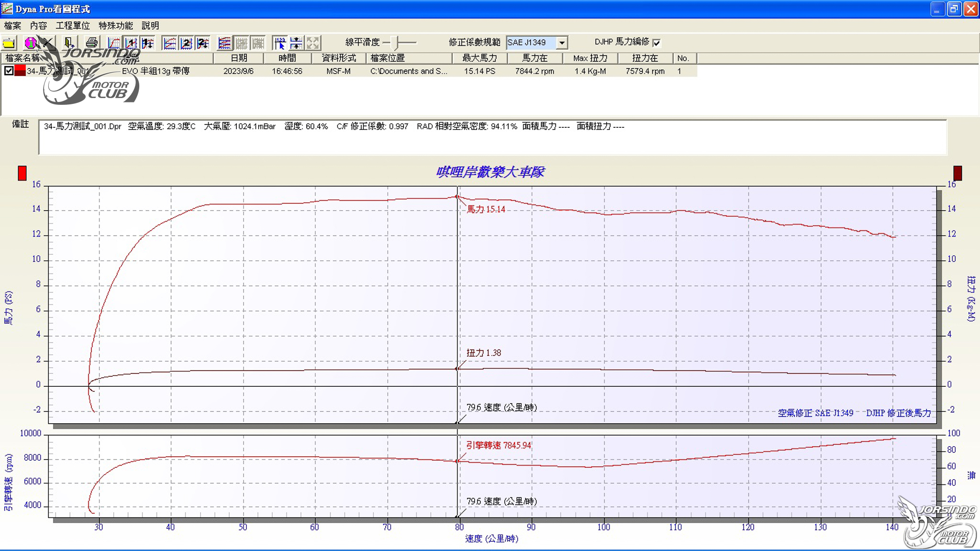Toggle the checkbox for file 34-馬力測試_001
980x551 pixels.
(x=9, y=71)
